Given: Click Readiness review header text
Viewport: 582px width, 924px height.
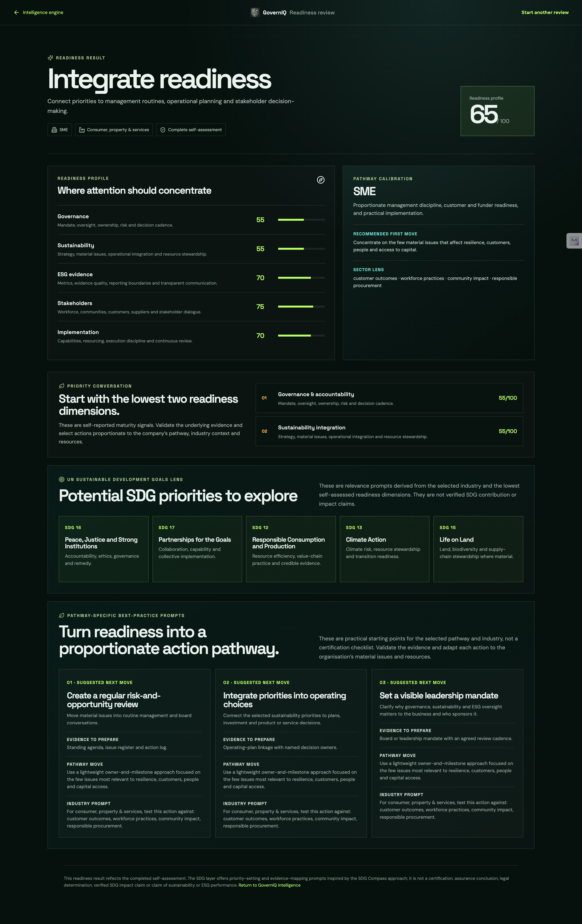Looking at the screenshot, I should pos(312,13).
